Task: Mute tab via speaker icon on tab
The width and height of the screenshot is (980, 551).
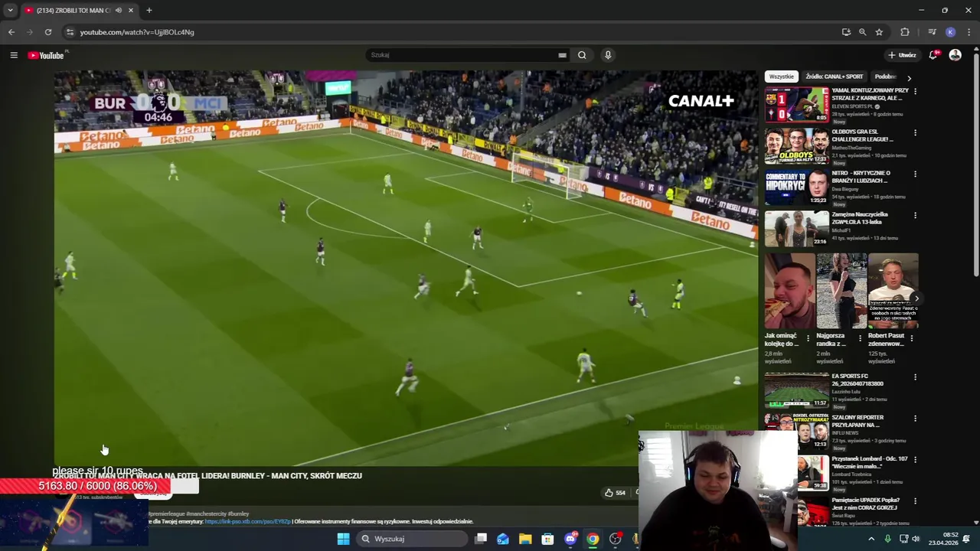Action: (x=118, y=11)
